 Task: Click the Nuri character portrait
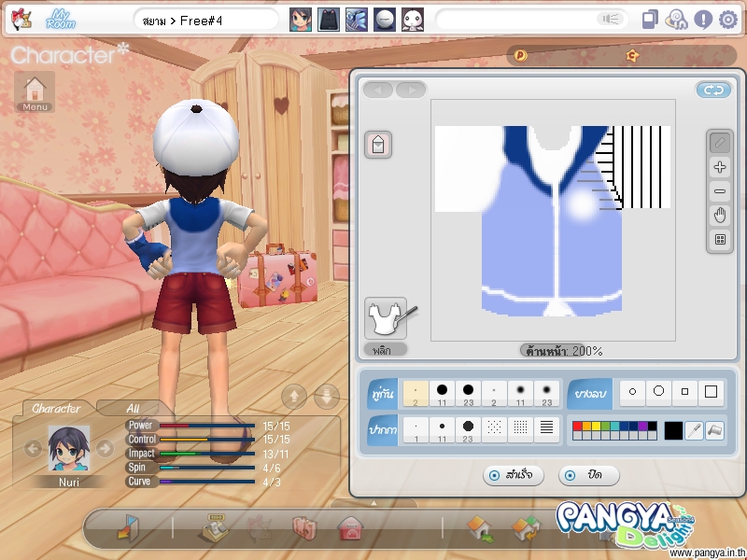click(68, 449)
